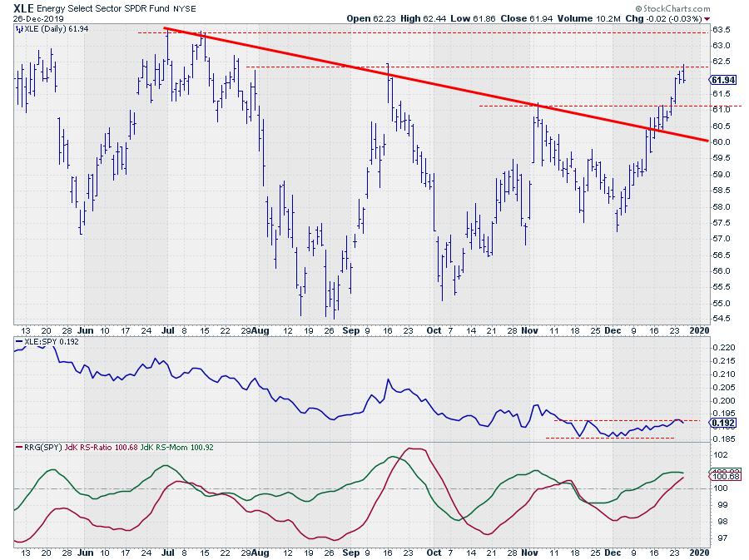Viewport: 749px width, 560px height.
Task: Click the bar icon beside XLE (Daily) legend
Action: pos(19,29)
